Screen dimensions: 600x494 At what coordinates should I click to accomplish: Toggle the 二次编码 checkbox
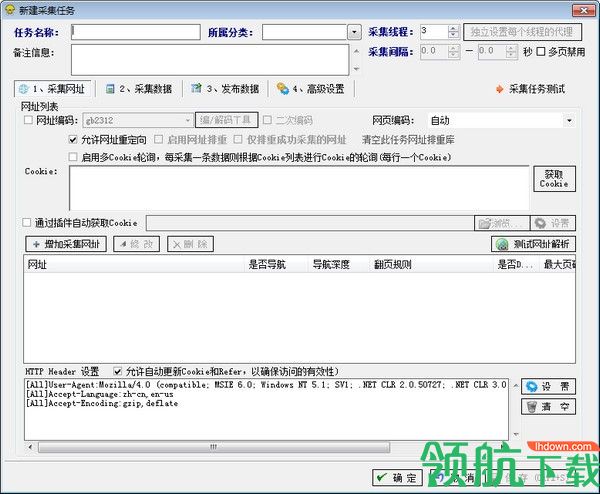pos(267,121)
